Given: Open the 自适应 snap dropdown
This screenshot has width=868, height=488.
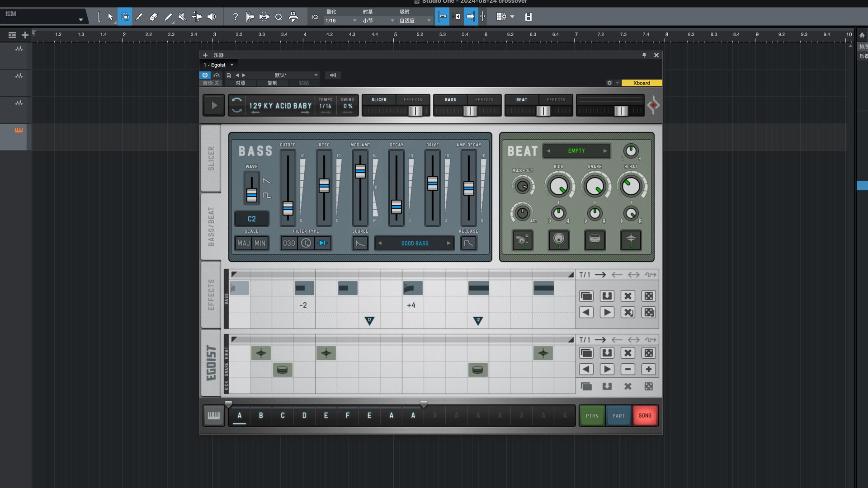Looking at the screenshot, I should pyautogui.click(x=415, y=20).
